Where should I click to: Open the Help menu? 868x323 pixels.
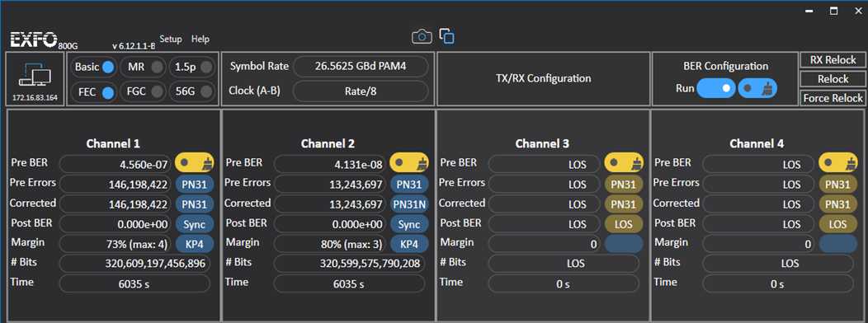point(200,40)
